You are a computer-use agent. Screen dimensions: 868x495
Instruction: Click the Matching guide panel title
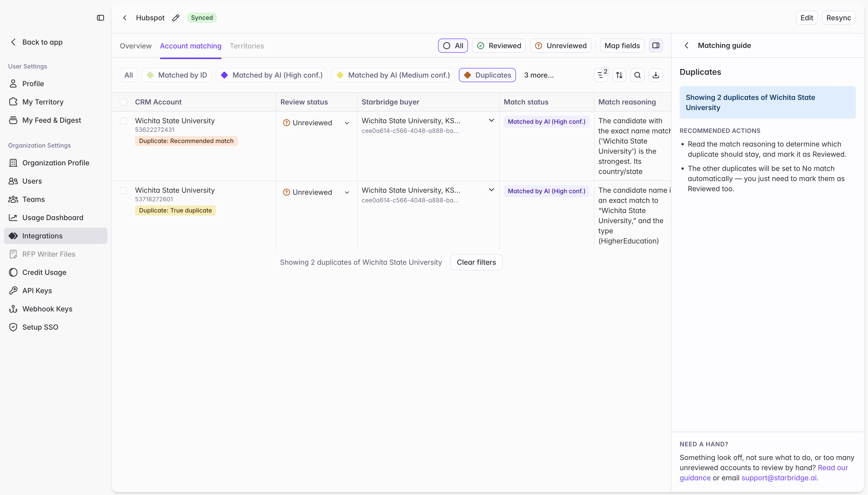point(724,46)
